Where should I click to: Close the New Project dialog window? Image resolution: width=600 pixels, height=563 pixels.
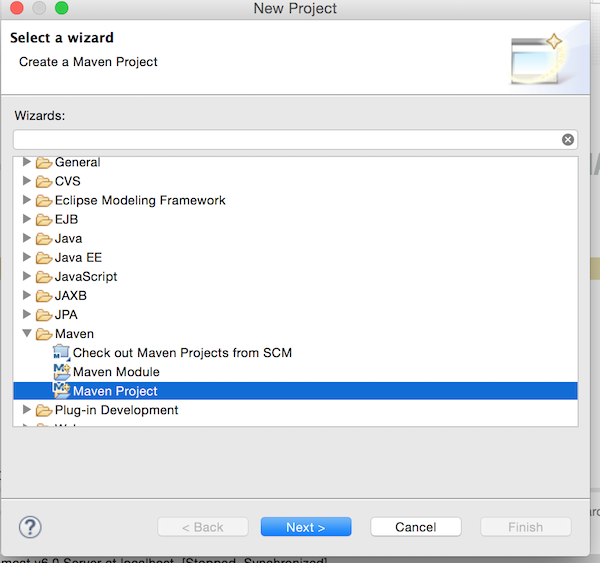16,8
